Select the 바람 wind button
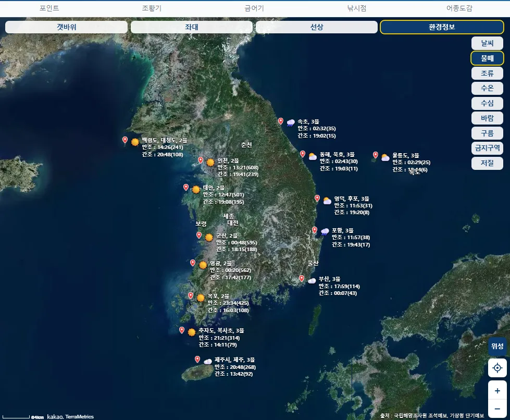Screen dimensions: 510x420 (x=487, y=118)
